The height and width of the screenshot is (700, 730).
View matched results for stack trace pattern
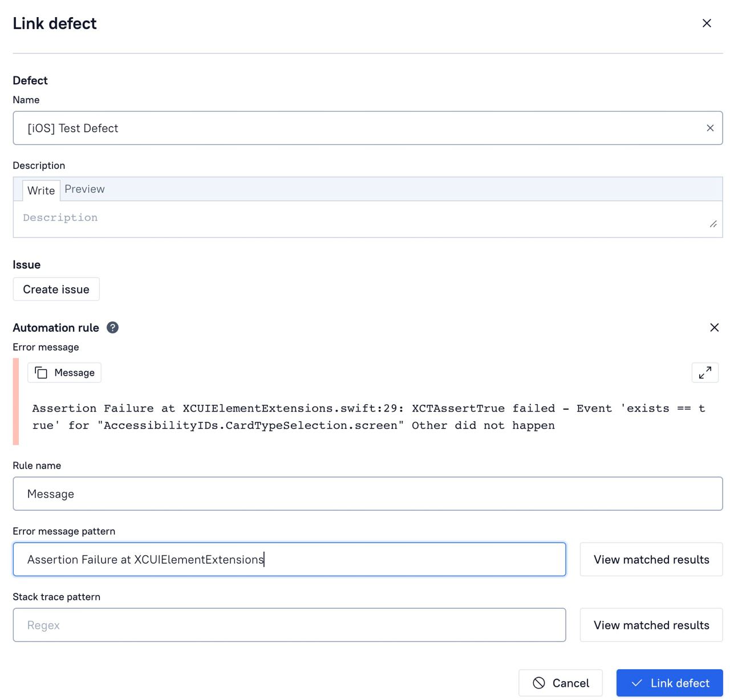[651, 625]
